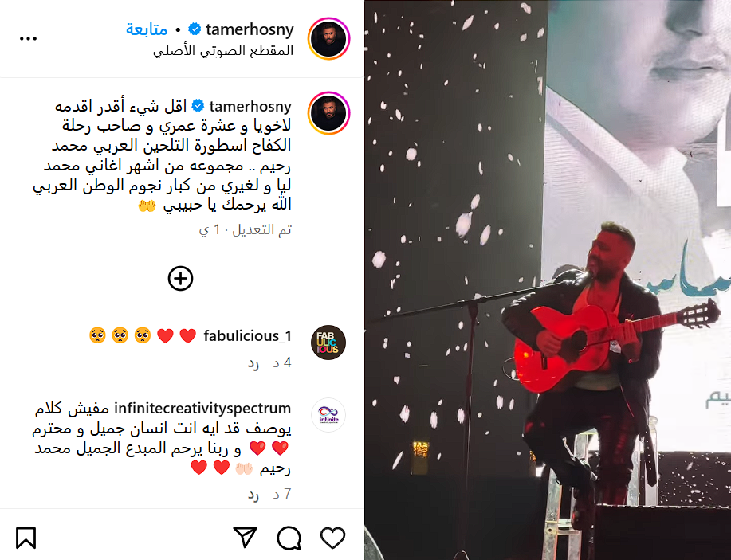Follow tamerhosny with متابعة button
731x560 pixels.
point(147,29)
